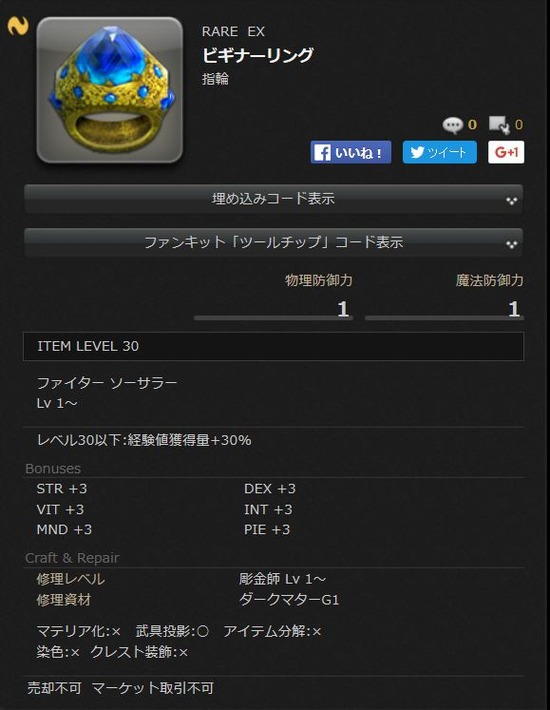
Task: Click the 彫金師 Lv 1～ repair level text
Action: [282, 579]
